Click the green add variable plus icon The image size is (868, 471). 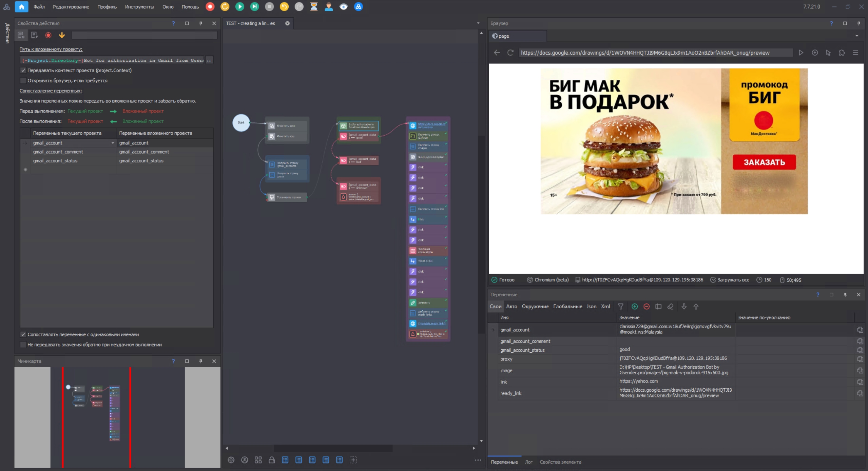pos(635,307)
